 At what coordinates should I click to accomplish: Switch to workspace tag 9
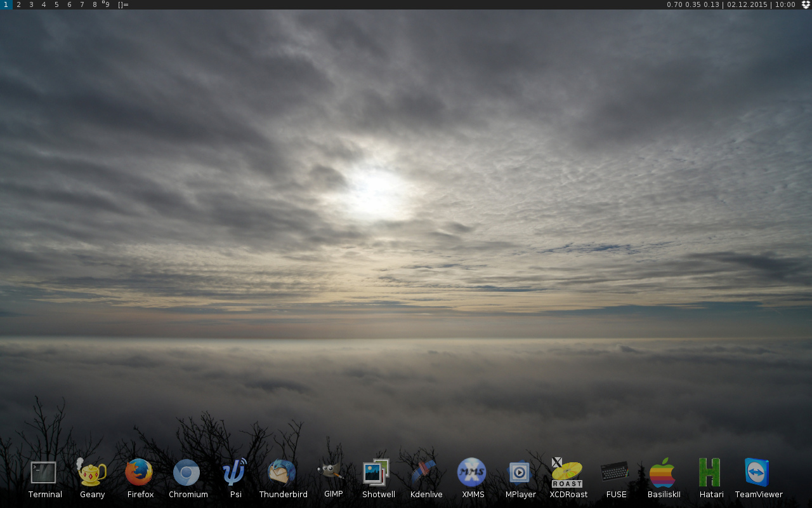click(107, 4)
